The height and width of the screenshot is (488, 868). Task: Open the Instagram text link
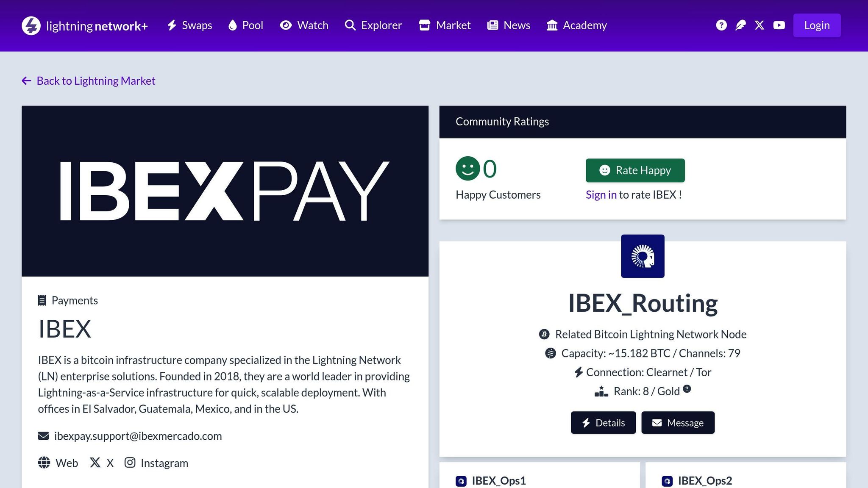164,463
